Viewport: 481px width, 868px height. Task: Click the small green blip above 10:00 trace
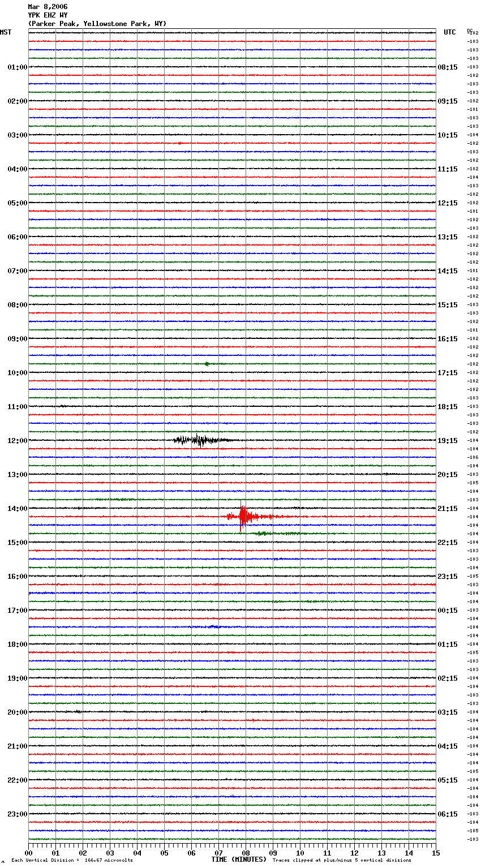point(207,364)
